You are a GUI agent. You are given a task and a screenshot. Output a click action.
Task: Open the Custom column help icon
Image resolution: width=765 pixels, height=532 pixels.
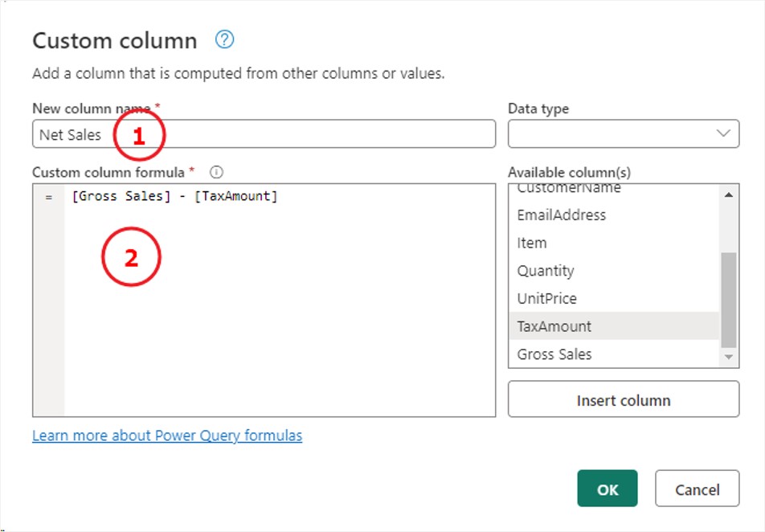(224, 39)
